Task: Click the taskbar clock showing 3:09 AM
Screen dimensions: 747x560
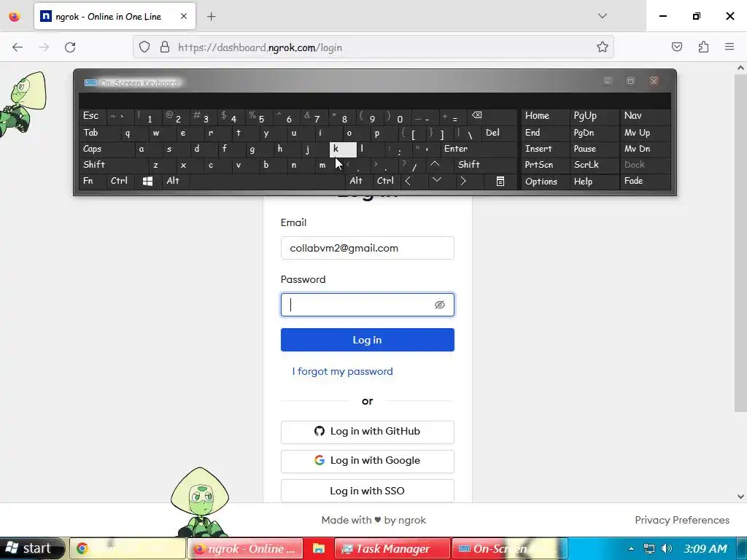Action: coord(705,549)
